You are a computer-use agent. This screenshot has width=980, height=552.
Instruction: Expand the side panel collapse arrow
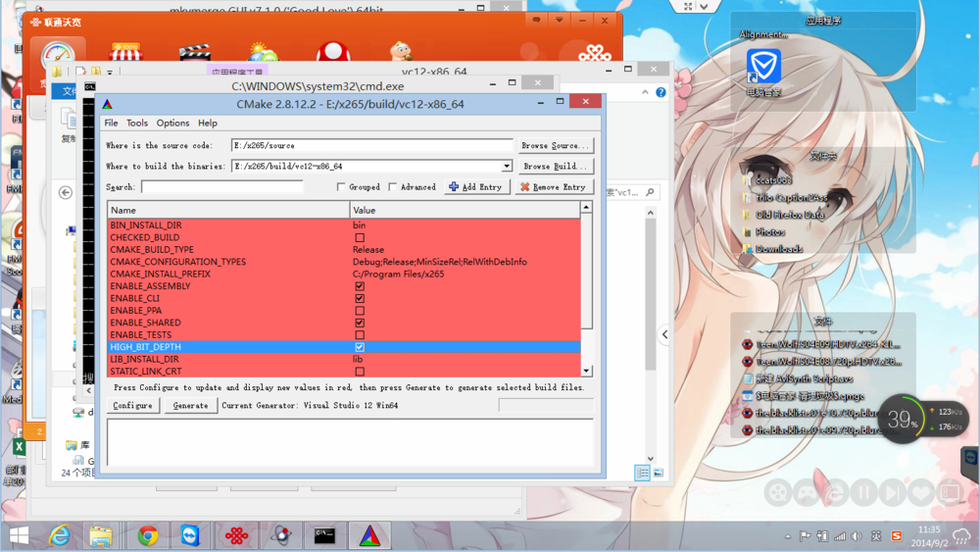click(664, 335)
